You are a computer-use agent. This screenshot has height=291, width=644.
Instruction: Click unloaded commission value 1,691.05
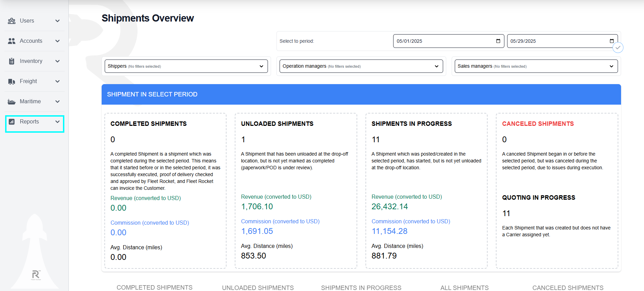click(x=257, y=231)
